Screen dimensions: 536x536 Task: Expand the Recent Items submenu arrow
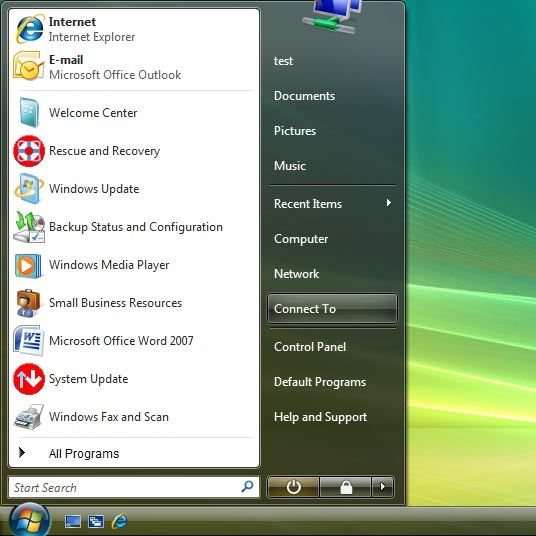(x=388, y=203)
